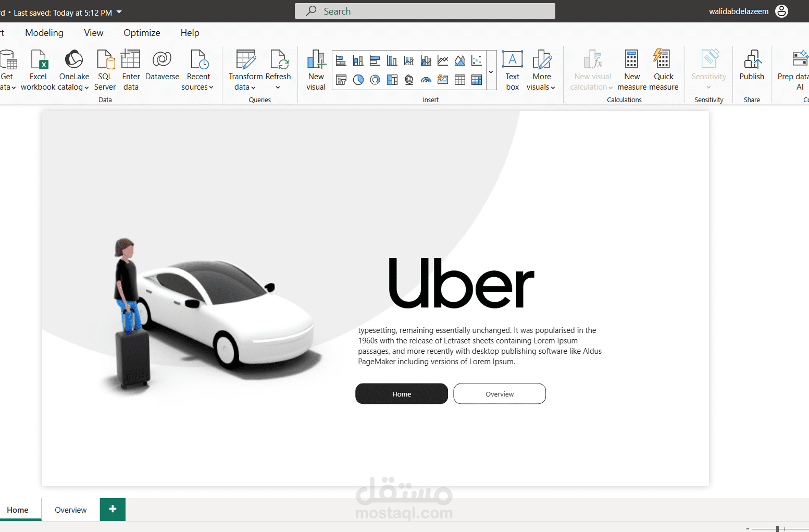Open the Transform data dropdown
The width and height of the screenshot is (809, 532).
253,88
